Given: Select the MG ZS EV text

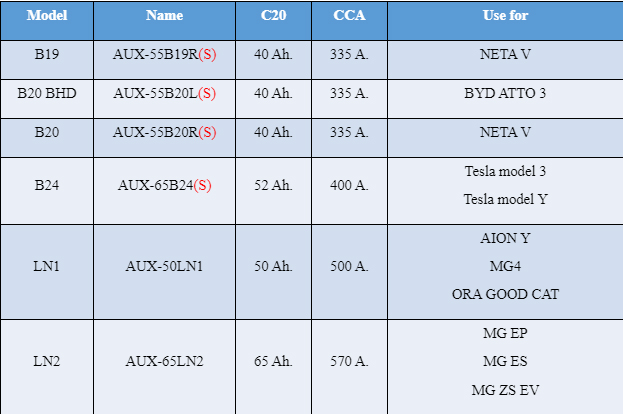Looking at the screenshot, I should tap(505, 390).
